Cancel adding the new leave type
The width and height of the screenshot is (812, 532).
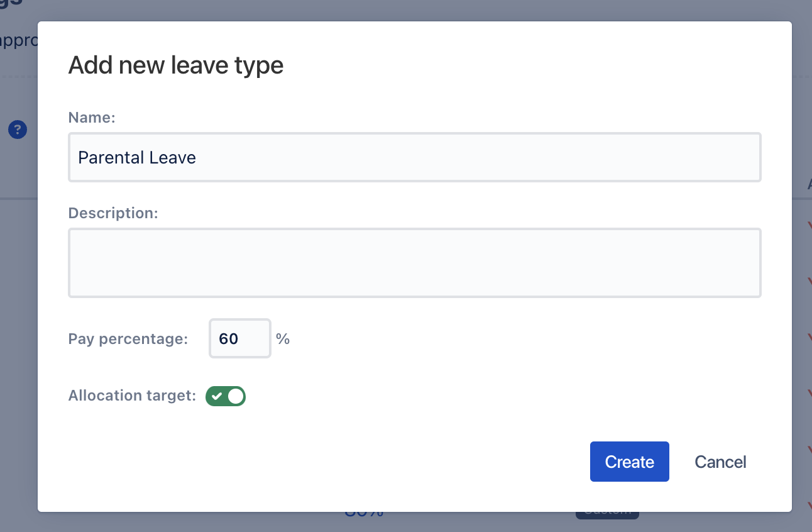click(x=720, y=462)
